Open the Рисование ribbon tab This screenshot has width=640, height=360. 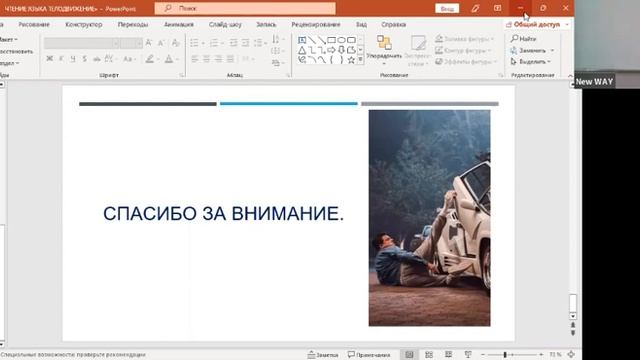(x=34, y=24)
